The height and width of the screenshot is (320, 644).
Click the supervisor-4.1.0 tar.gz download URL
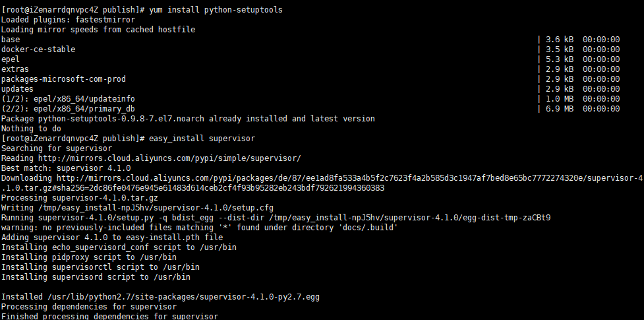[x=322, y=183]
